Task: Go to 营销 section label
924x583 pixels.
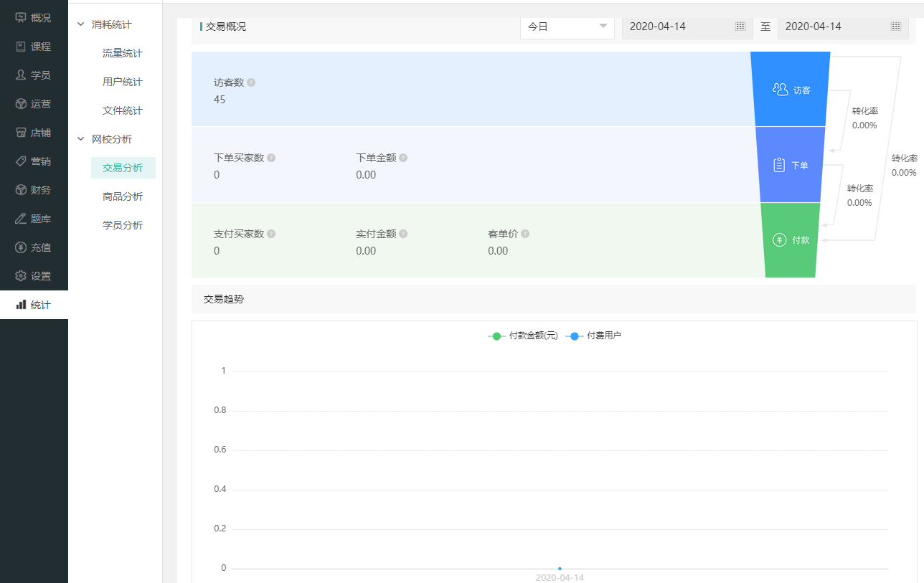Action: point(41,161)
